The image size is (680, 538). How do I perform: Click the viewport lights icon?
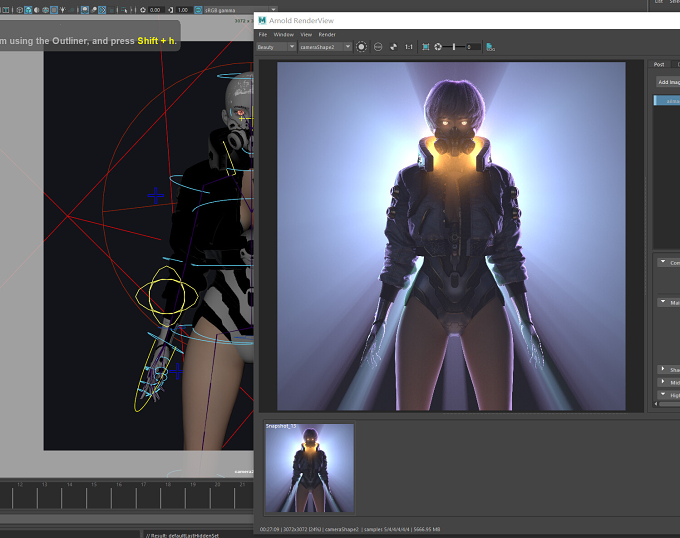63,10
